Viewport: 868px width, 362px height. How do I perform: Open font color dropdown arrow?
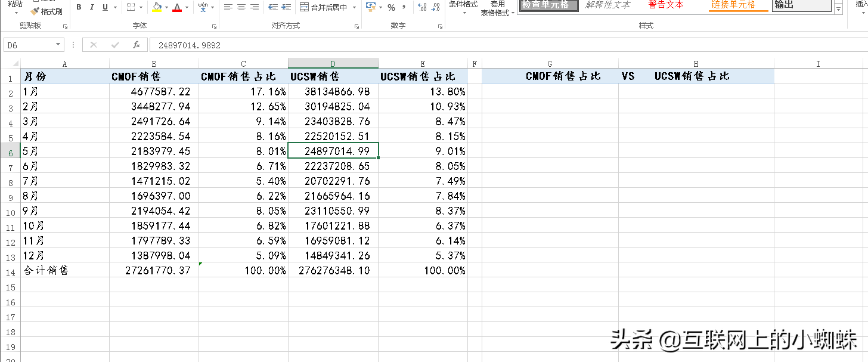click(x=187, y=7)
